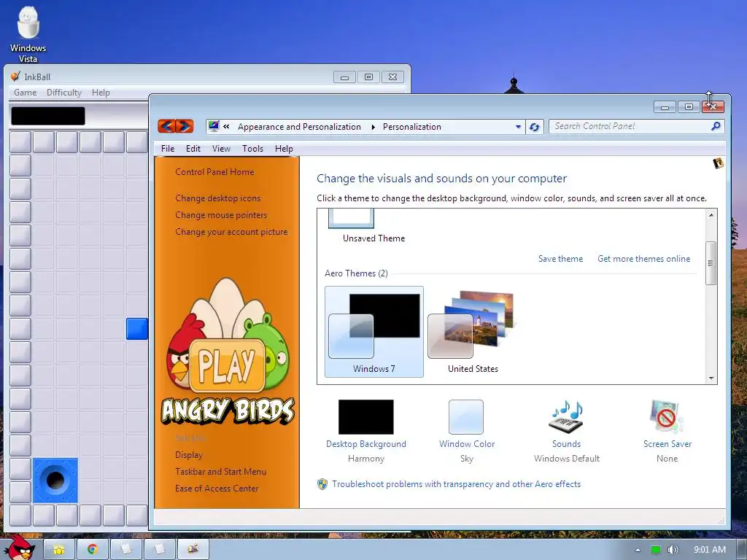The width and height of the screenshot is (747, 560).
Task: Open the Tools menu in Personalization
Action: pos(252,149)
